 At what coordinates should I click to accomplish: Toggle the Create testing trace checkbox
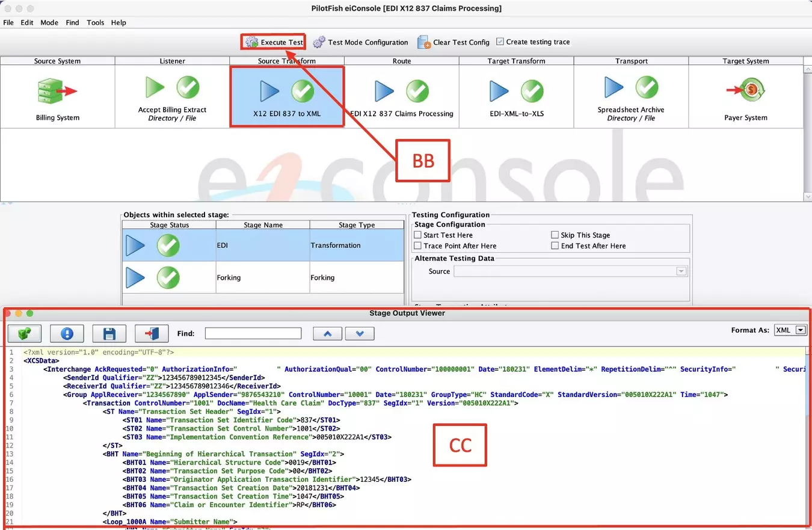[500, 42]
